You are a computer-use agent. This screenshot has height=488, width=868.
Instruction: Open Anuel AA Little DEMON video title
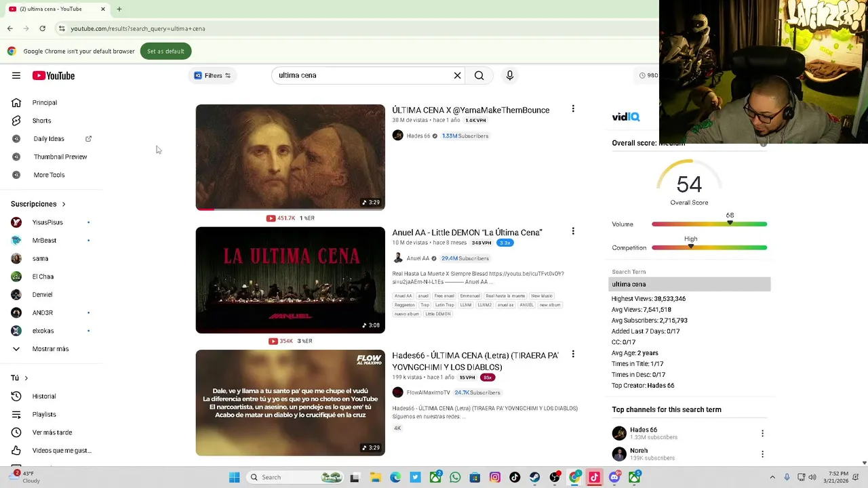(x=467, y=232)
